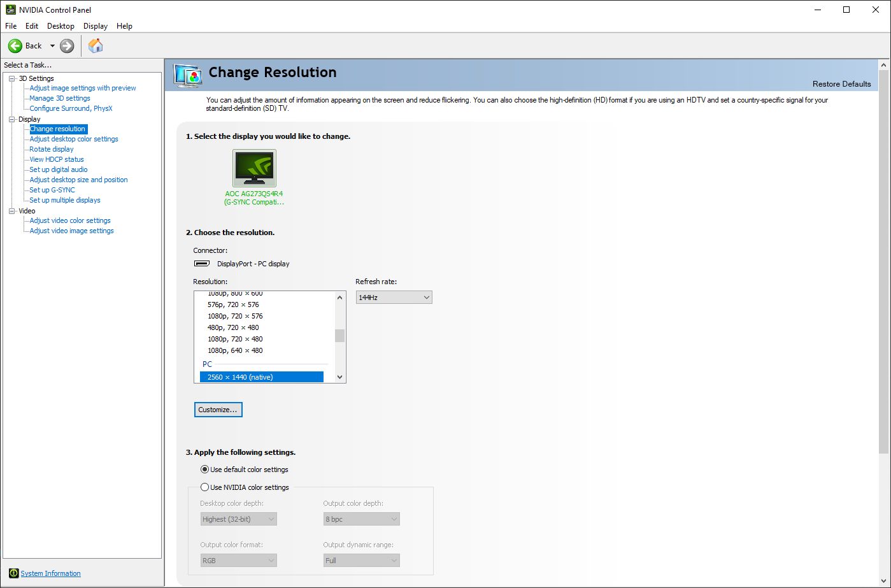Open Output dynamic range Full dropdown

click(x=362, y=561)
